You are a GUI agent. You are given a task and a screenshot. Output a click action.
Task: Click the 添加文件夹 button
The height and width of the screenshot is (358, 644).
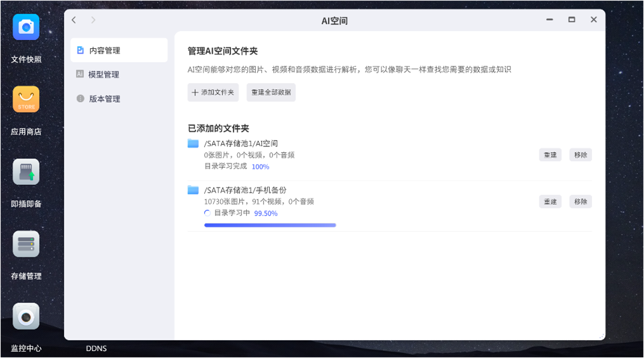[x=213, y=93]
